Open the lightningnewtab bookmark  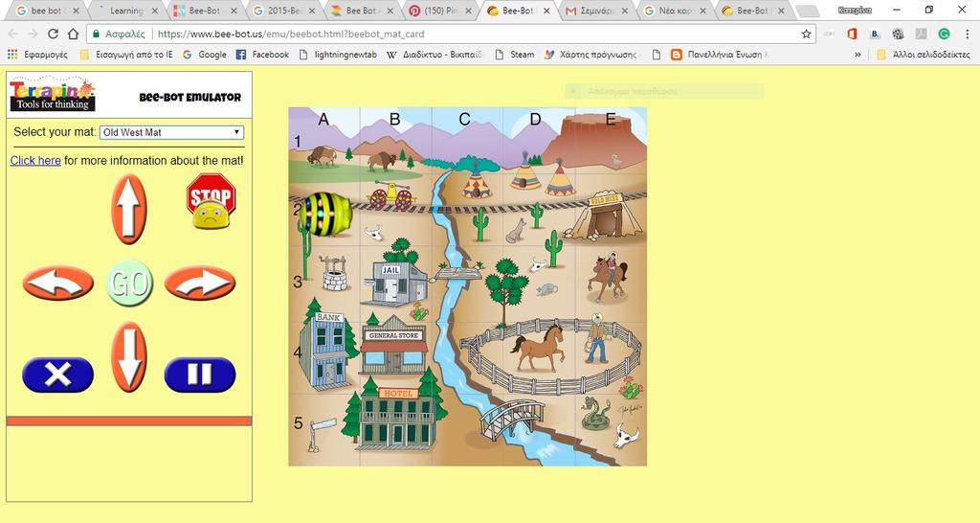click(338, 55)
